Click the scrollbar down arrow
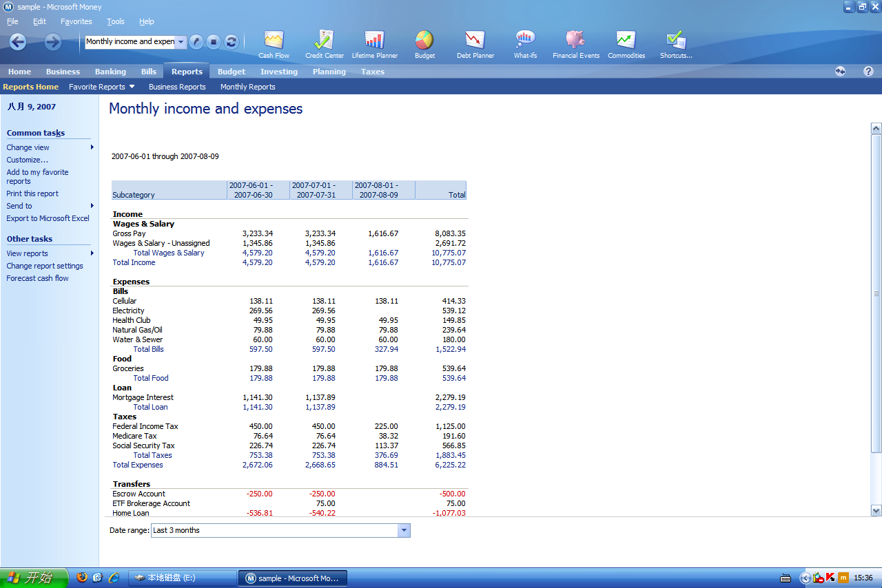882x588 pixels. click(x=876, y=511)
